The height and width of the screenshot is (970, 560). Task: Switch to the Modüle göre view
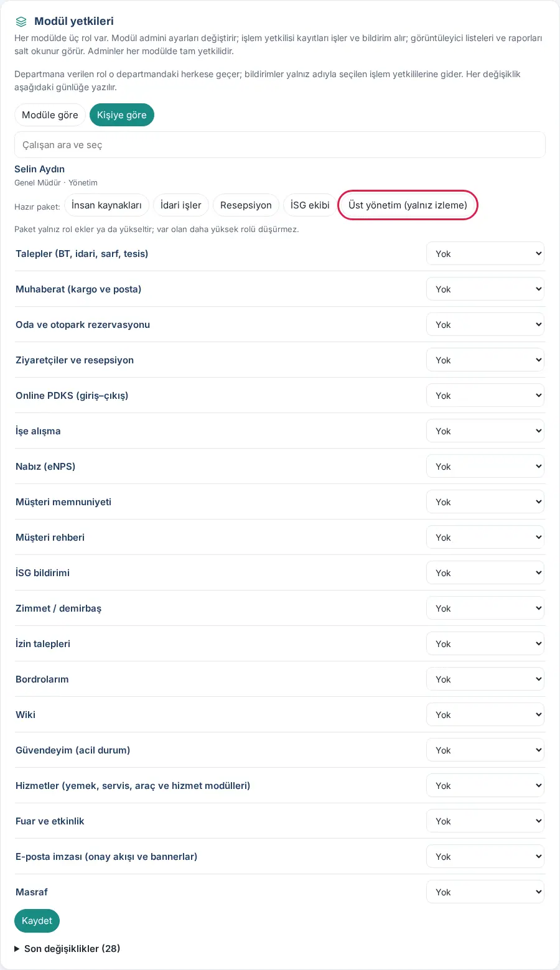coord(50,115)
